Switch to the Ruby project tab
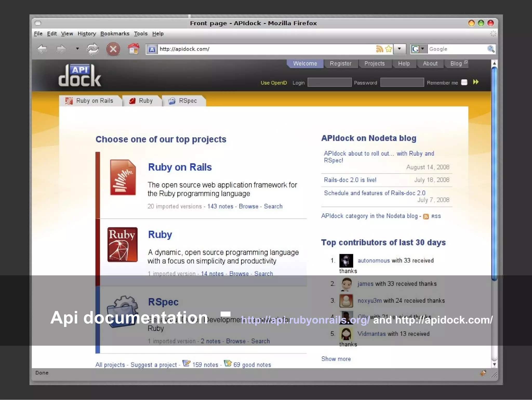 click(142, 101)
